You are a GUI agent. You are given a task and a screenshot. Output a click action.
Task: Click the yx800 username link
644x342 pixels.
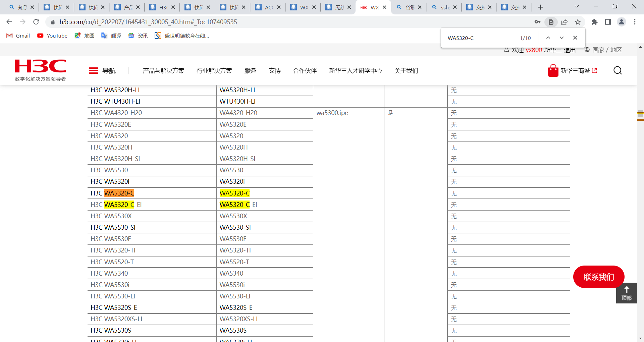pos(534,50)
